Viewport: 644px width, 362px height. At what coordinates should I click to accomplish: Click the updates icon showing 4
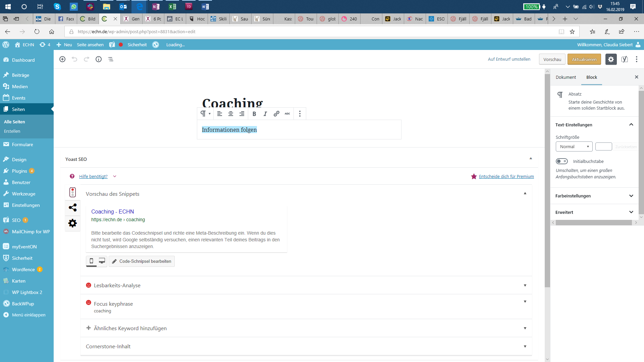(45, 45)
